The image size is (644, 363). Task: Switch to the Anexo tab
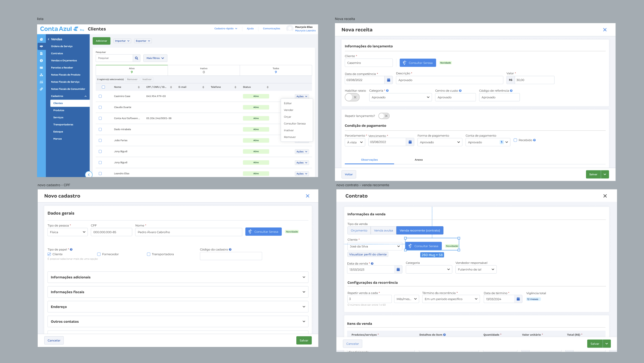tap(419, 160)
